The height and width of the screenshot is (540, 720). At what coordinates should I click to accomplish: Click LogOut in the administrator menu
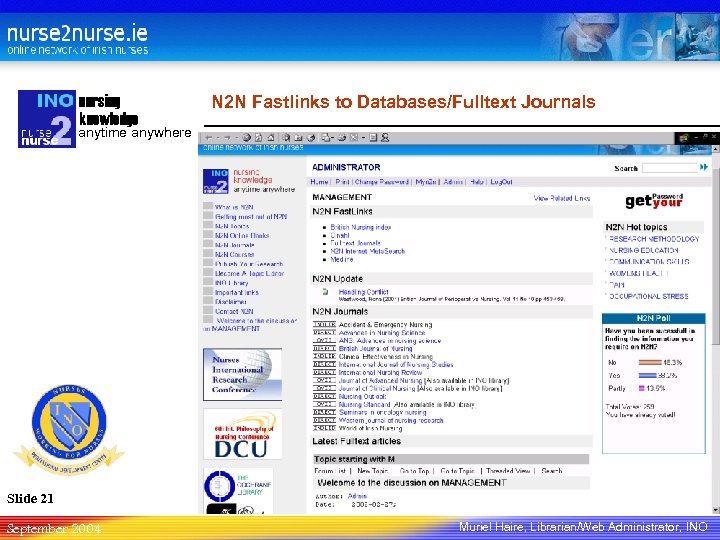501,182
